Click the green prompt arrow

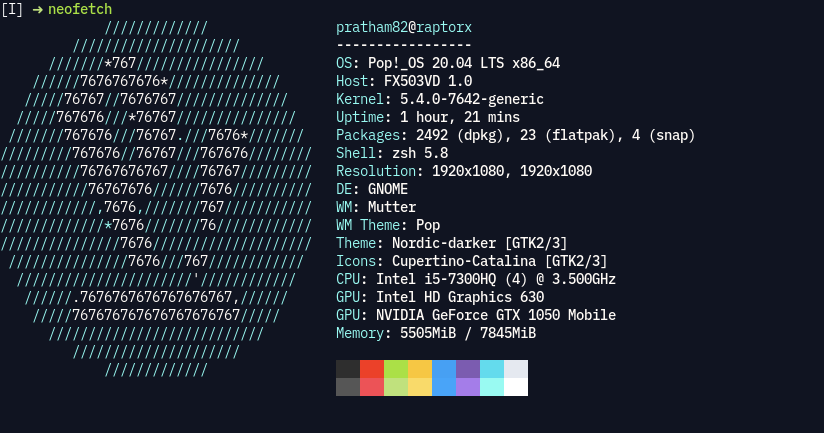click(37, 10)
